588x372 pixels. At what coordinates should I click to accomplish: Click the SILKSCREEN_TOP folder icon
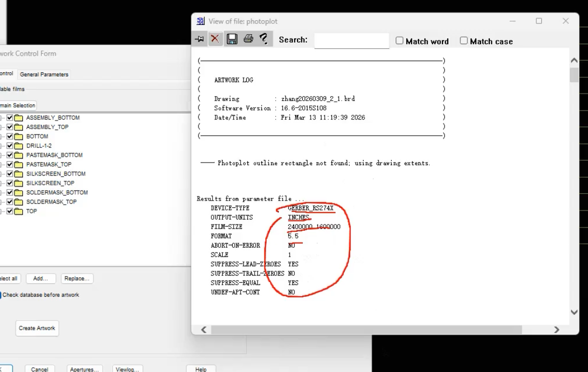18,183
